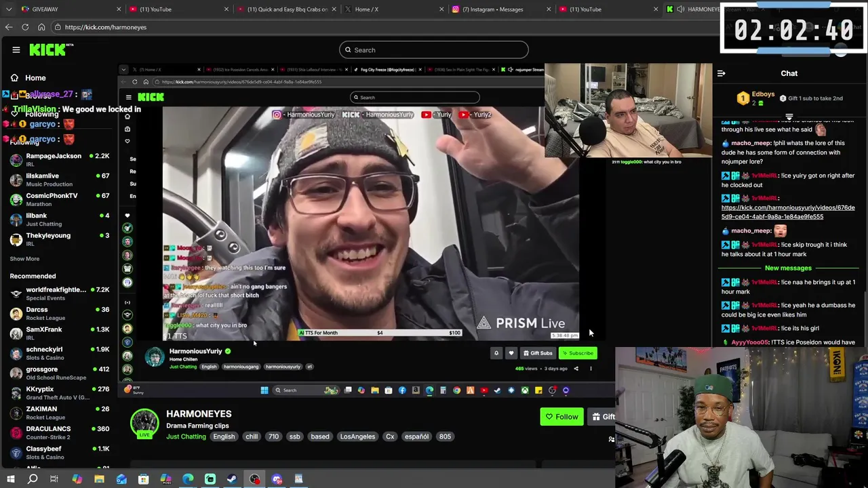
Task: Open the Kick hamburger sidebar menu
Action: coord(16,49)
